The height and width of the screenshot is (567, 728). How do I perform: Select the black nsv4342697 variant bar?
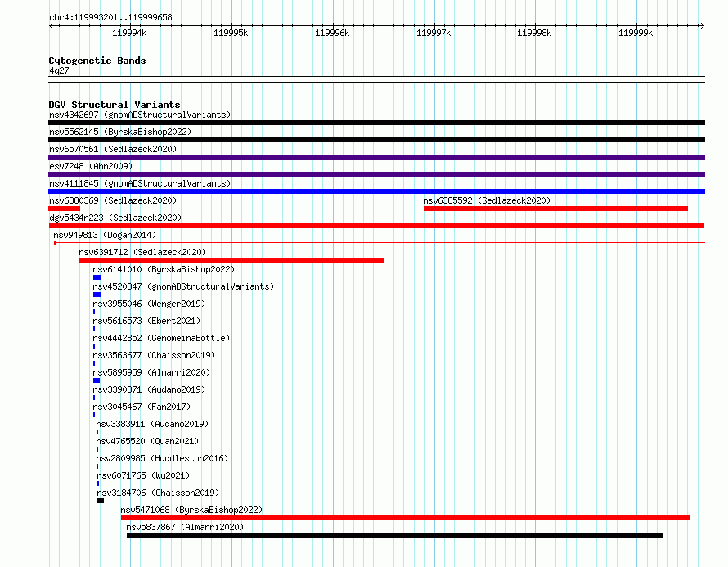coord(376,123)
